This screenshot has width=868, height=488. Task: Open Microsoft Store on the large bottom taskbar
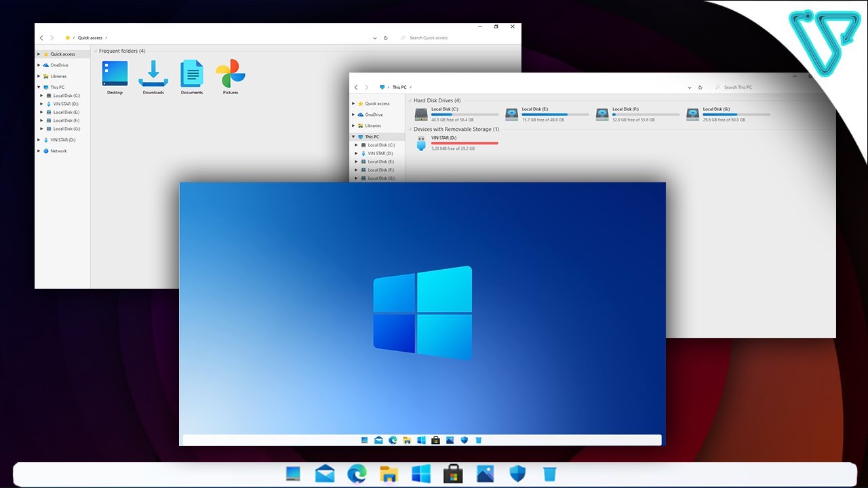452,474
